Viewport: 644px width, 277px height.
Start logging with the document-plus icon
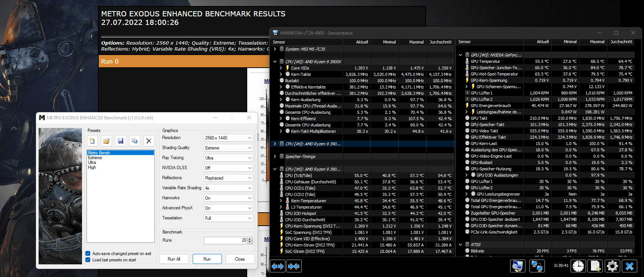595,266
